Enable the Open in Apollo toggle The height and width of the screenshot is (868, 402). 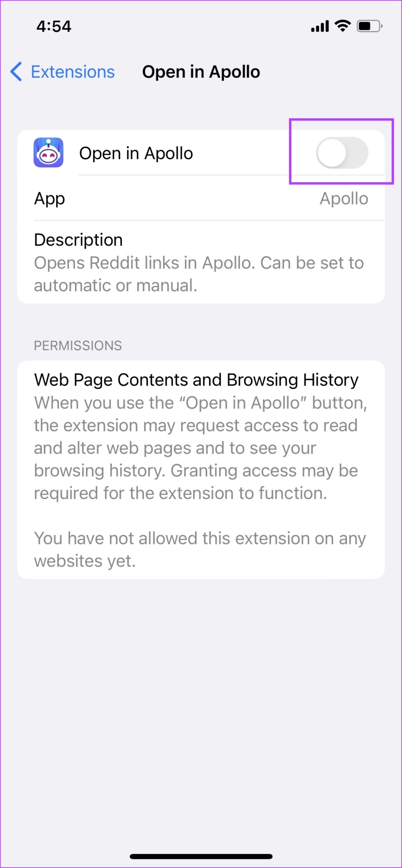coord(342,153)
